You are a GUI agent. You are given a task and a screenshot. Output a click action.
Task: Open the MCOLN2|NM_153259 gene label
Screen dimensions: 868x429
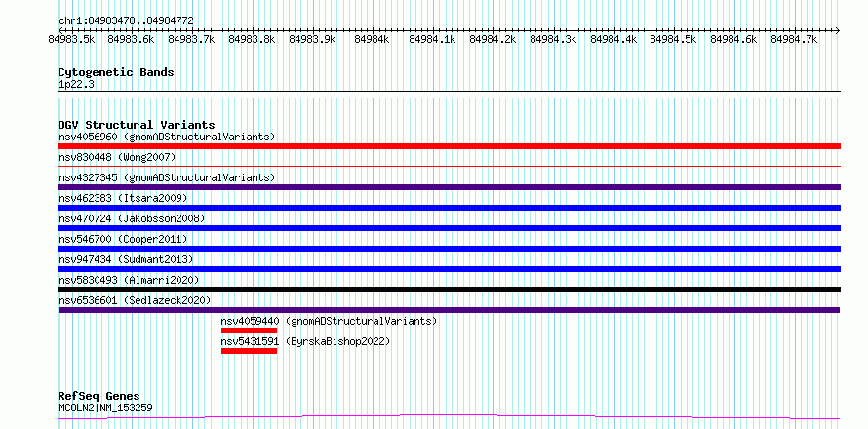coord(105,408)
